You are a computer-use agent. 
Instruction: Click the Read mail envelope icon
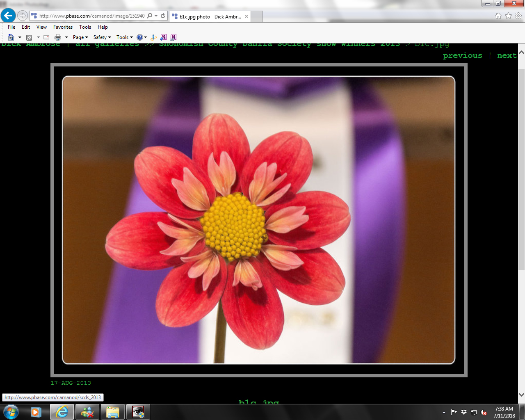(x=46, y=37)
